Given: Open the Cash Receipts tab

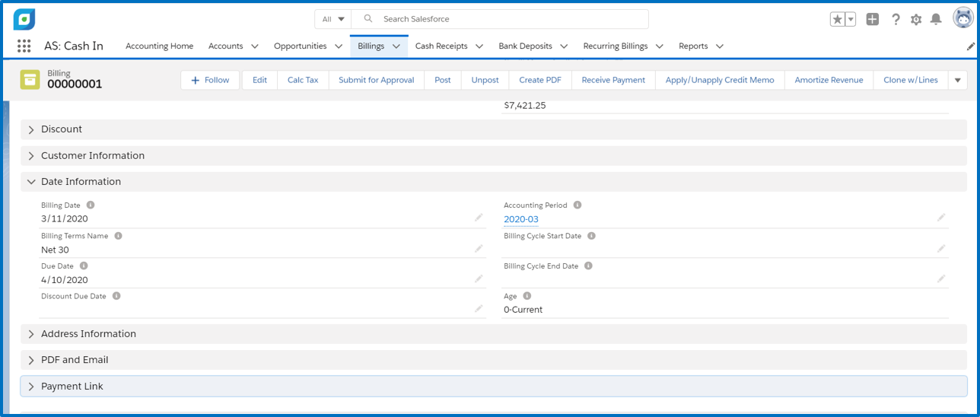Looking at the screenshot, I should (441, 46).
